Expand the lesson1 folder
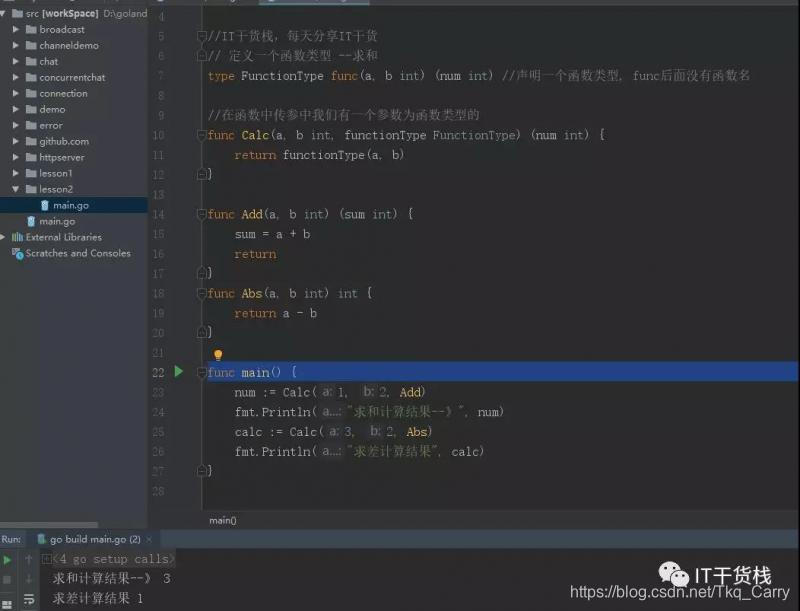The height and width of the screenshot is (611, 800). [x=16, y=173]
